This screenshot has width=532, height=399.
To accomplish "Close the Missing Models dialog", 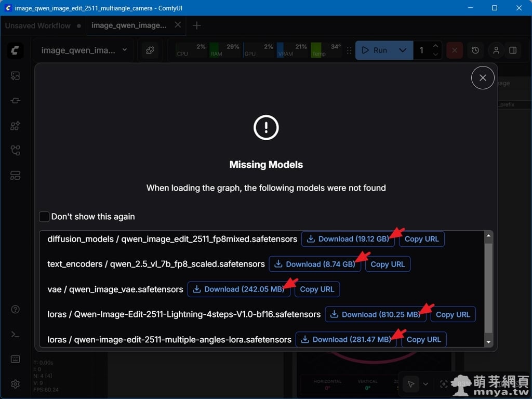I will 483,78.
